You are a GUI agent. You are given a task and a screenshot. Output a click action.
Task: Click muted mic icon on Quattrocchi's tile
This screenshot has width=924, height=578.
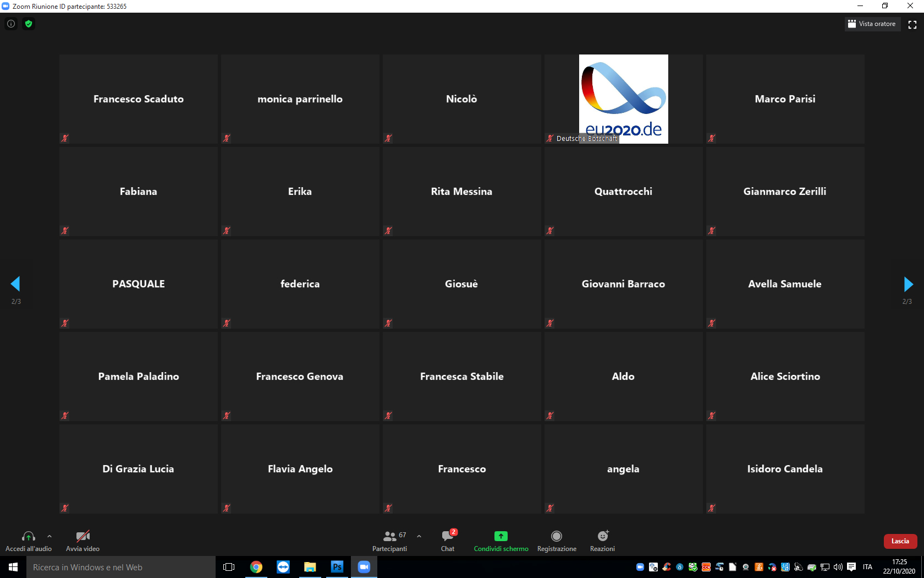pos(550,231)
